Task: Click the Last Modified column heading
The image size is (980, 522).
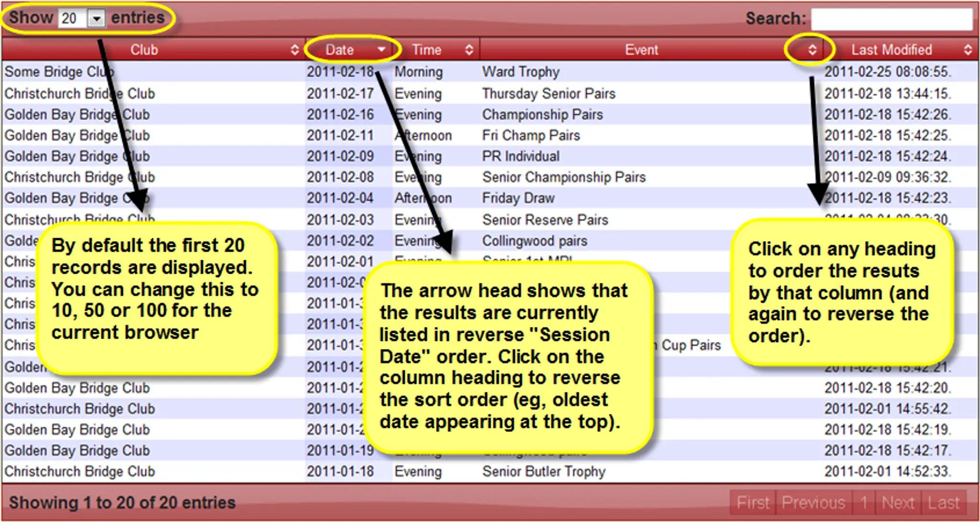Action: [x=891, y=50]
